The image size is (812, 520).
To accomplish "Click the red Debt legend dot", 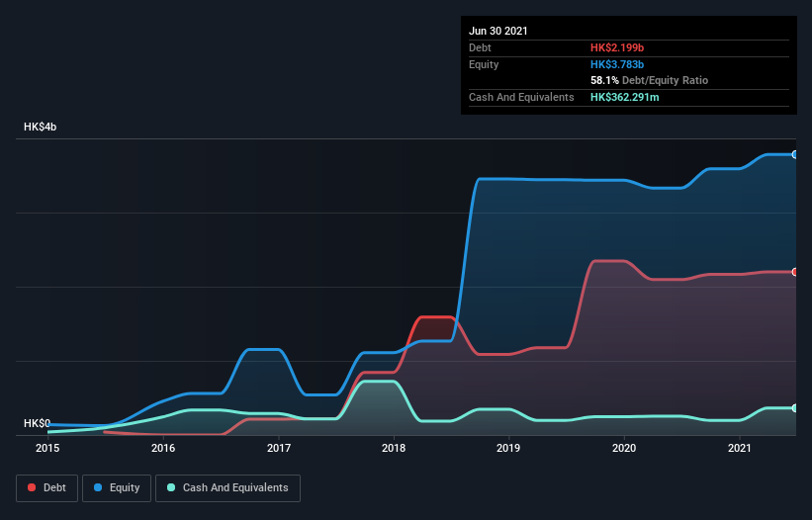I will [x=32, y=487].
